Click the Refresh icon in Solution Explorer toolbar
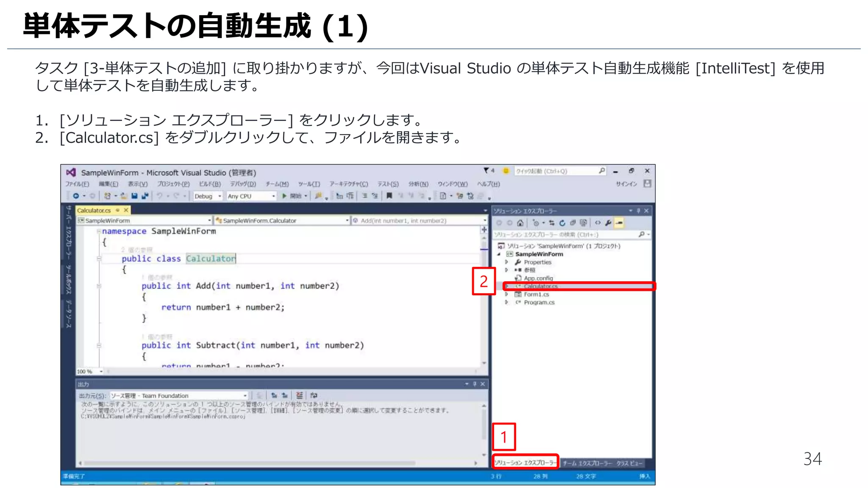Screen dimensions: 868x488 point(562,223)
